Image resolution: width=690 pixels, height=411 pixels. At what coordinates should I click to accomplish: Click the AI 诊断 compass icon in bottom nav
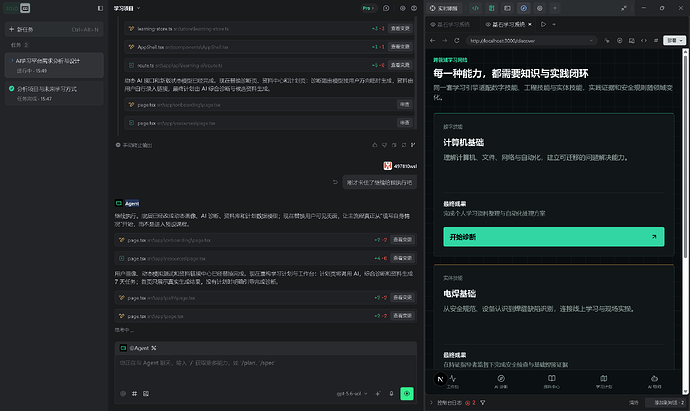501,381
